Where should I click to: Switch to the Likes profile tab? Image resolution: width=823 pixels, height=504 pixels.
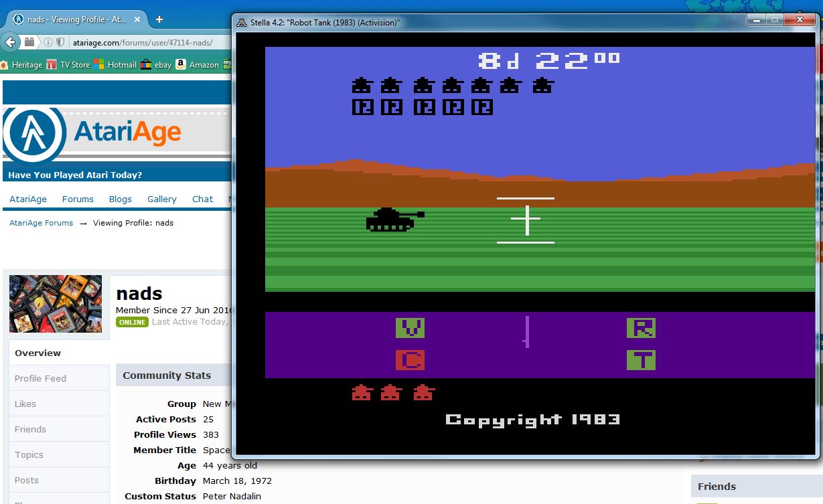click(59, 404)
